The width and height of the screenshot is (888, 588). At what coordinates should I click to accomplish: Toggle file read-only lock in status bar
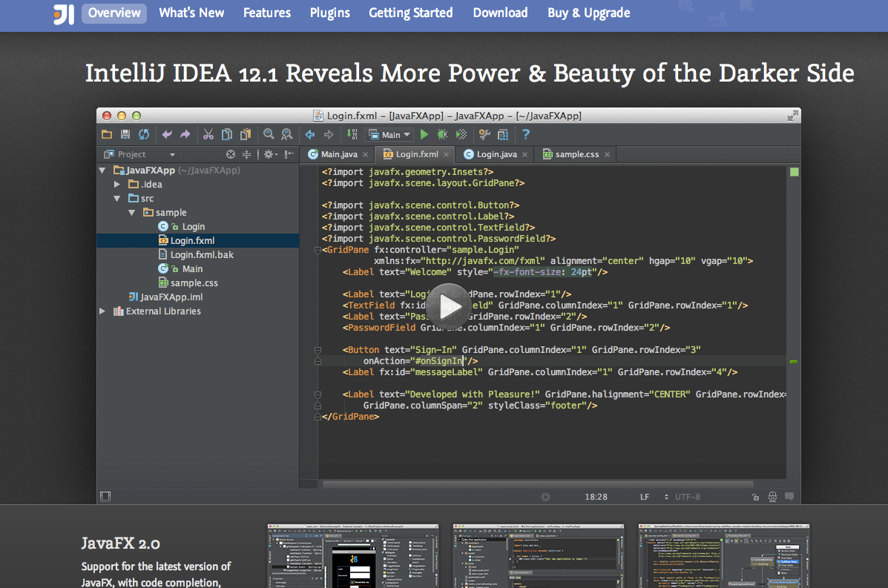(755, 497)
